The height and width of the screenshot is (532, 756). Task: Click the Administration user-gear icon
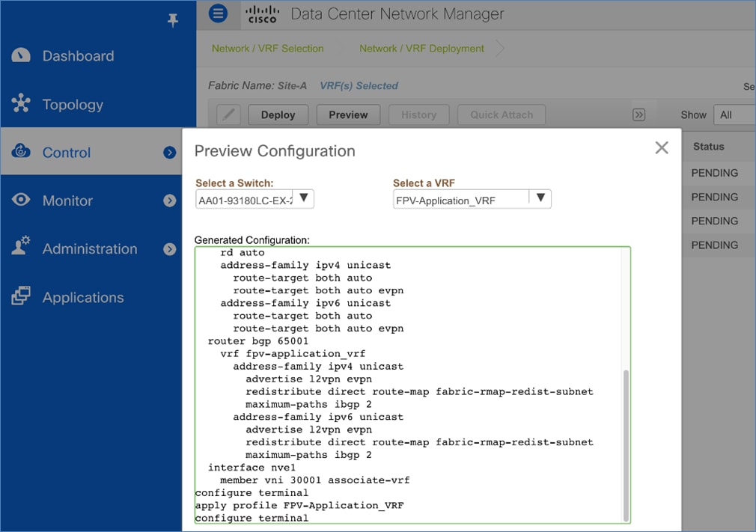[21, 245]
